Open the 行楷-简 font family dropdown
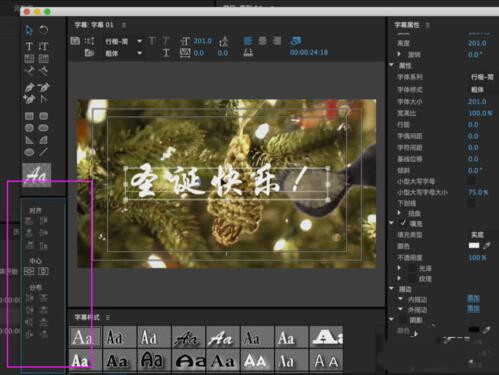This screenshot has height=375, width=499. (x=123, y=41)
